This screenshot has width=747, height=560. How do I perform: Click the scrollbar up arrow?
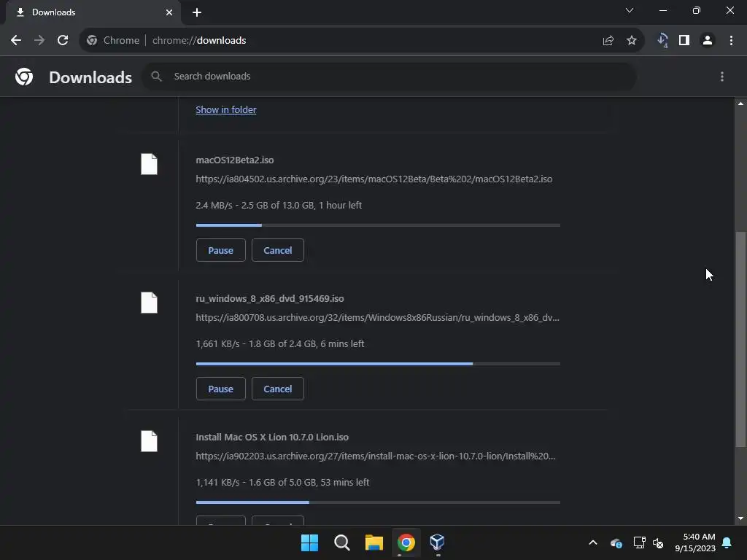click(740, 104)
